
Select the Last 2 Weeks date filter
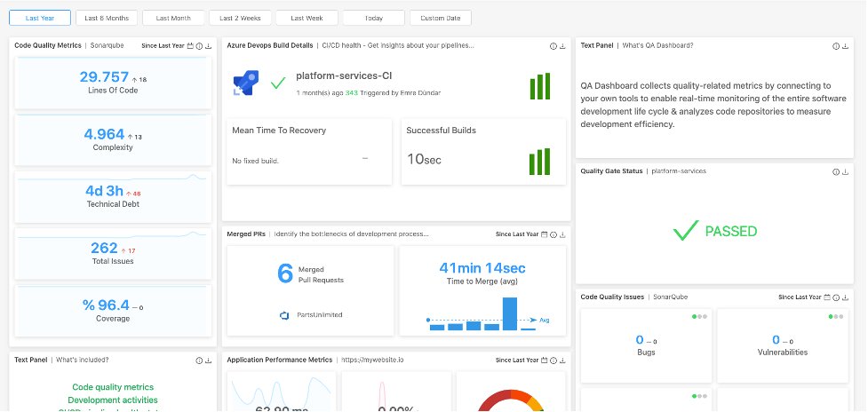click(240, 18)
